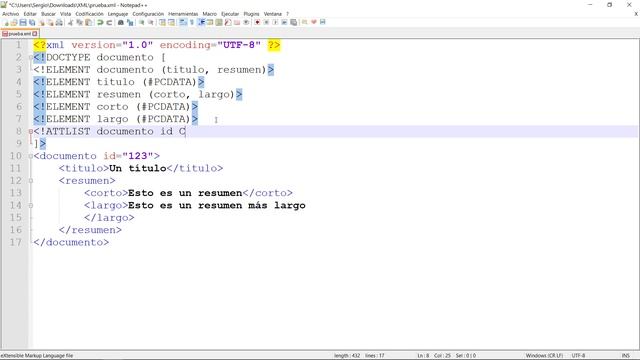This screenshot has width=640, height=360.
Task: Open the Buscar menu
Action: [48, 14]
